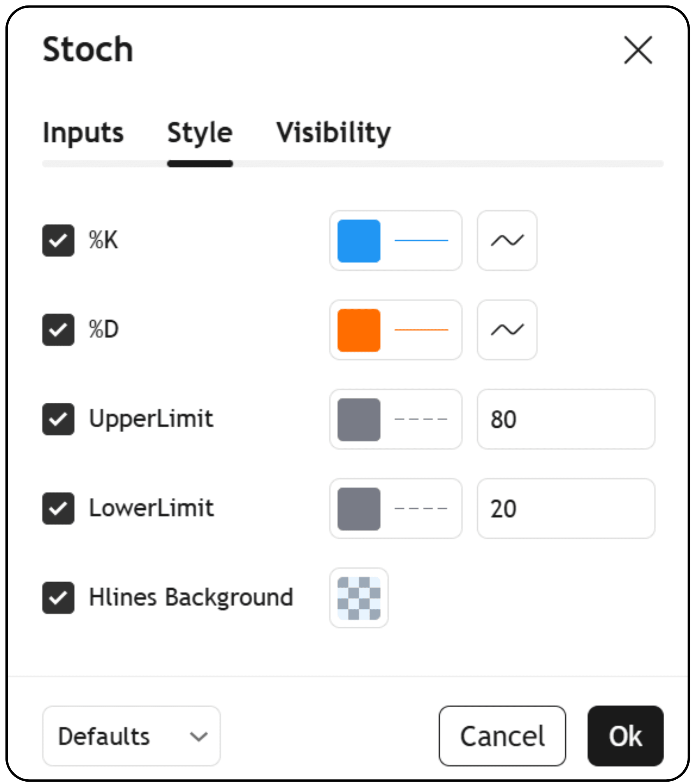Click the UpperLimit dashed line style preview
Screen dimensions: 695x784
[x=421, y=419]
